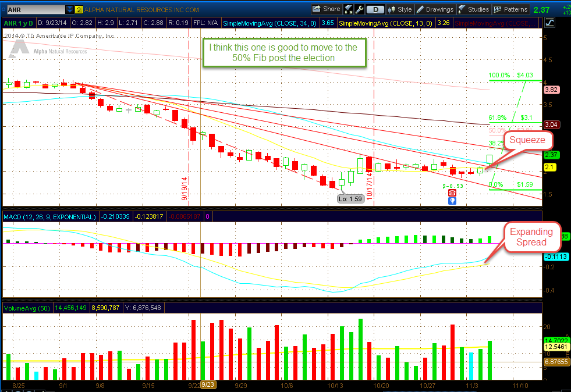Click the VolumeAvg (50) study label
The width and height of the screenshot is (571, 392).
click(27, 308)
